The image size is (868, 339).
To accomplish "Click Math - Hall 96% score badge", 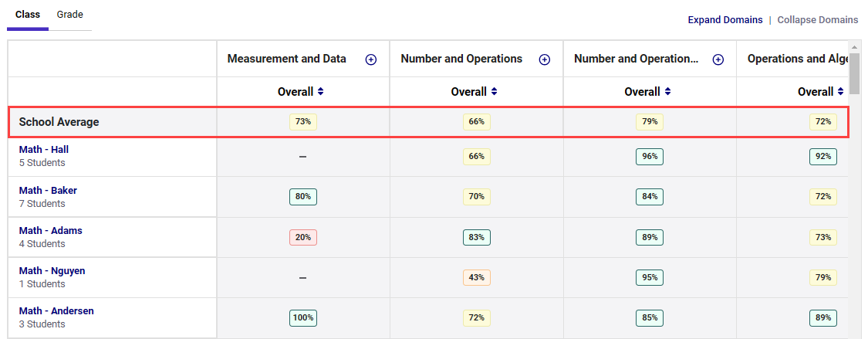I will point(650,157).
